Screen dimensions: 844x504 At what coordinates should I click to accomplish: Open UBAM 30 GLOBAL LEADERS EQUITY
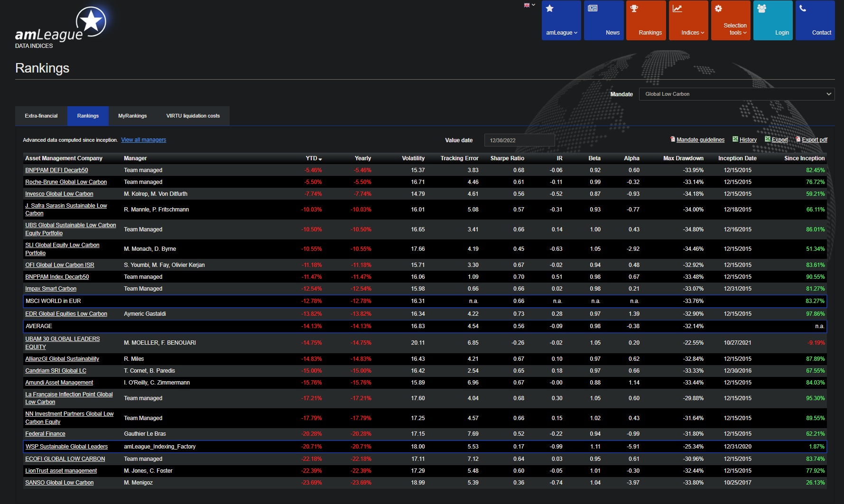pos(63,343)
